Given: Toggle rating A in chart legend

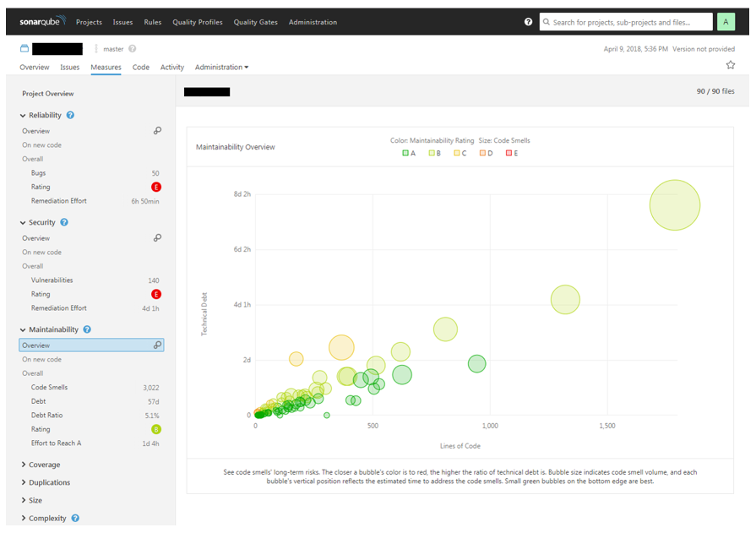Looking at the screenshot, I should click(x=409, y=153).
